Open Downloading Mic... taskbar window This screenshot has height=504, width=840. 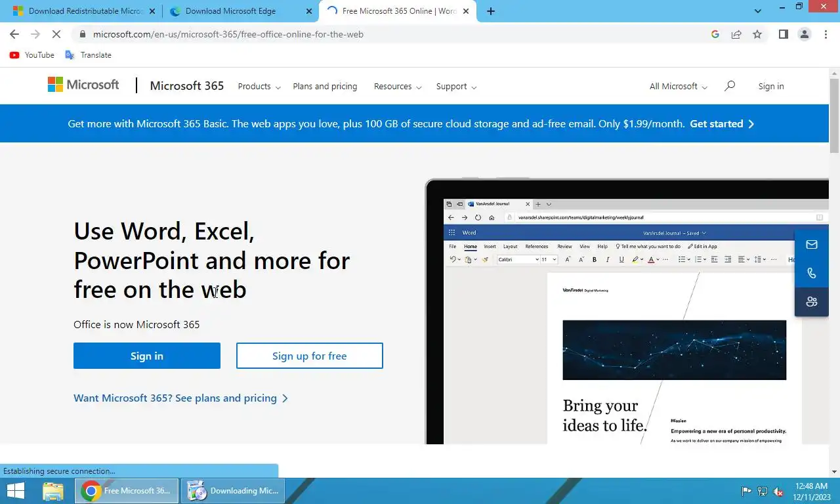point(233,491)
